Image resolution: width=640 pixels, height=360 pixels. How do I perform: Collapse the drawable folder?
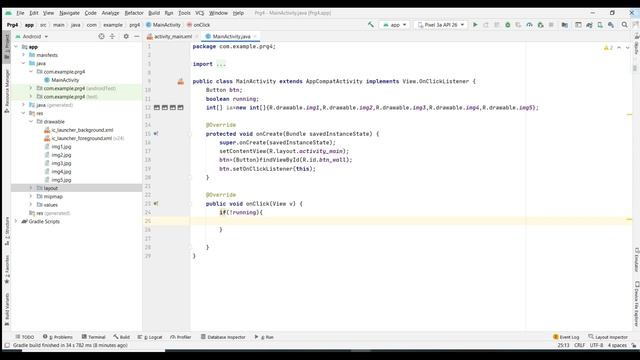[x=31, y=122]
